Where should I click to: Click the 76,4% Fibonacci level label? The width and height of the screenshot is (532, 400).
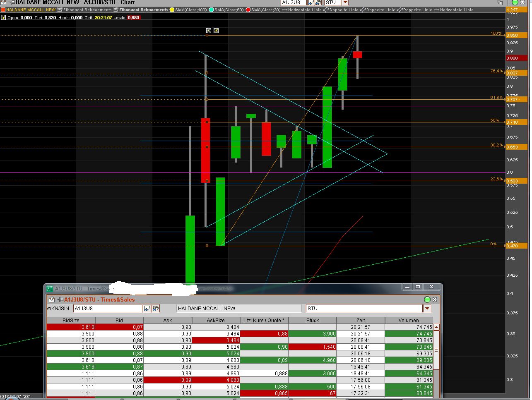click(496, 71)
